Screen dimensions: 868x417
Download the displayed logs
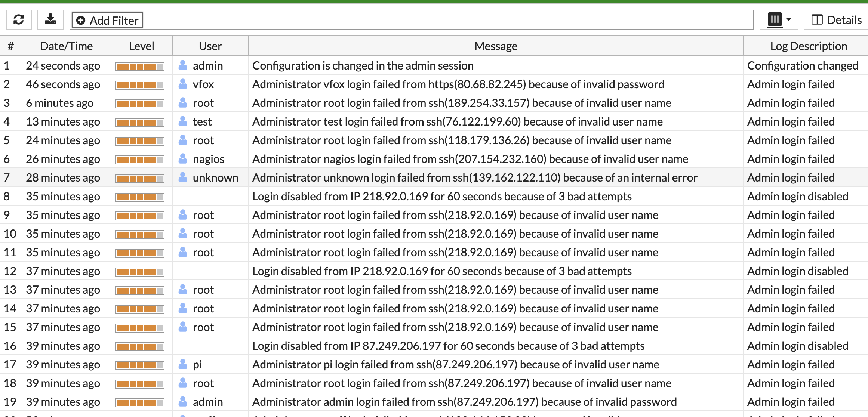pos(50,20)
